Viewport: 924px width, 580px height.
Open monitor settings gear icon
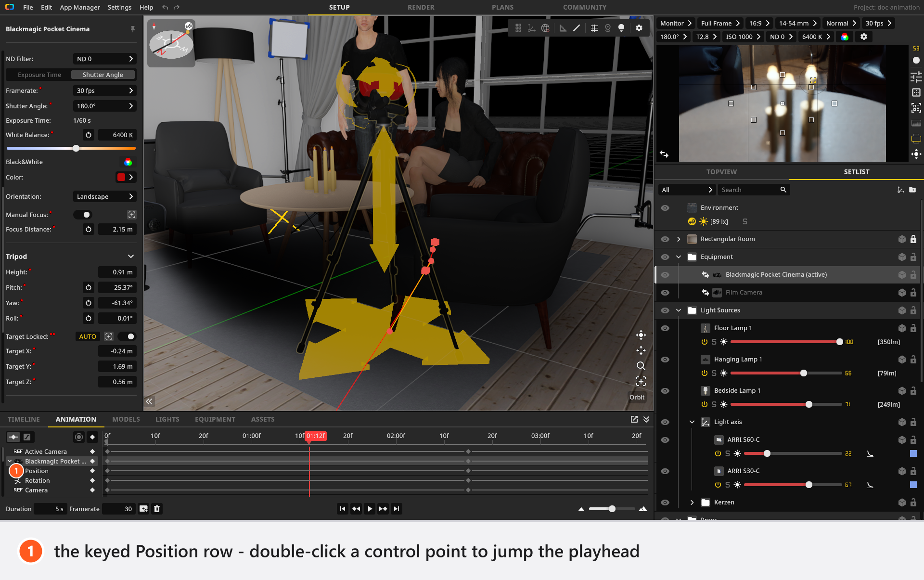pyautogui.click(x=864, y=37)
